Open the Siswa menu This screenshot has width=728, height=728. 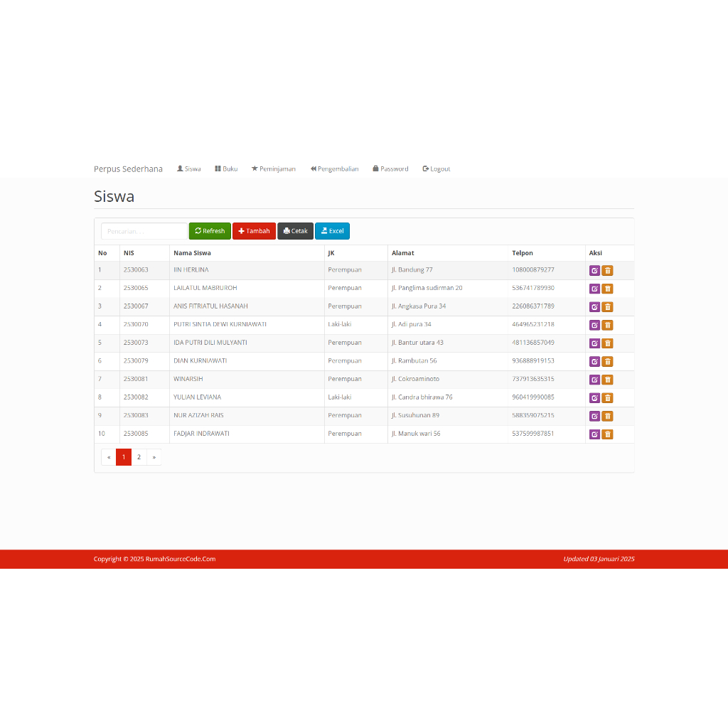pos(189,169)
